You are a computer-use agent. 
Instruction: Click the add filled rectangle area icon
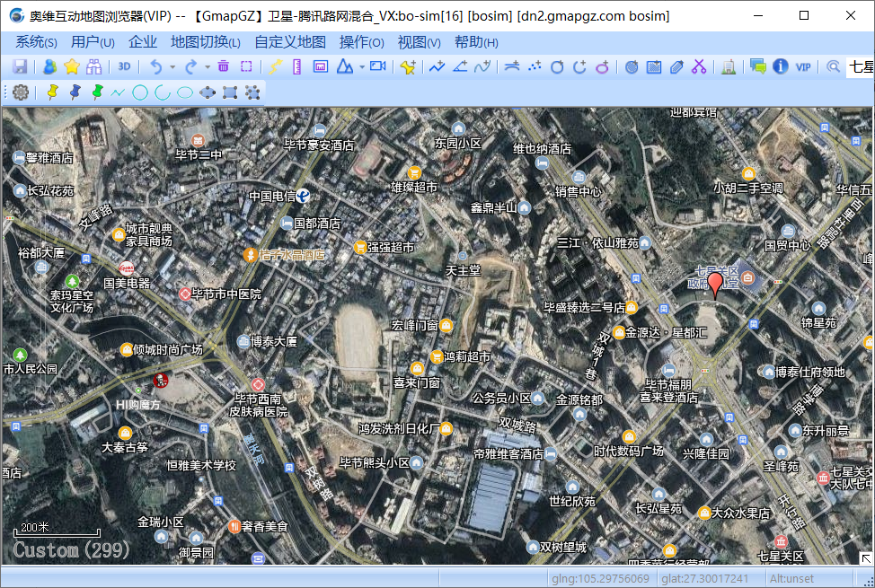point(654,67)
